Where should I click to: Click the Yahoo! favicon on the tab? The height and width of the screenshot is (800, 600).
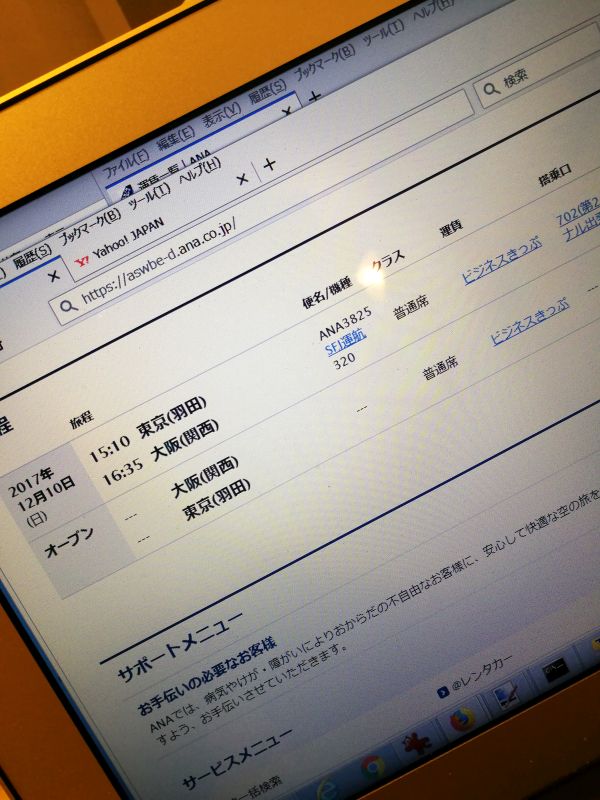click(82, 262)
